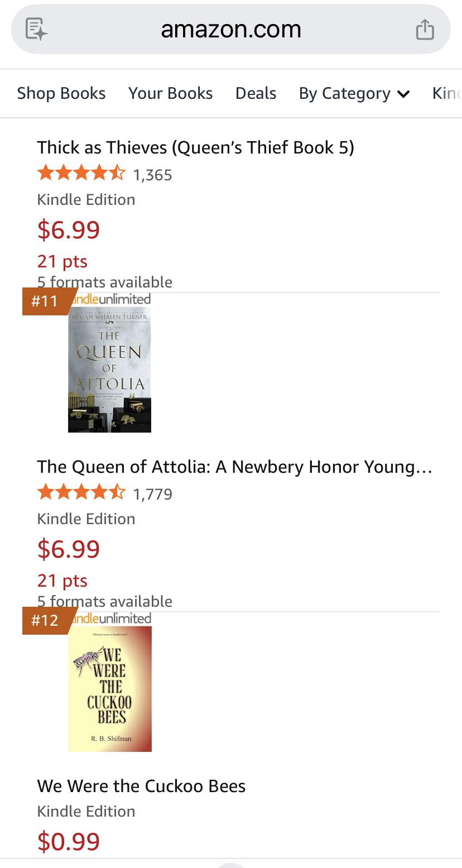This screenshot has height=868, width=462.
Task: View 1,365 reviews for Thick as Thieves
Action: point(152,175)
